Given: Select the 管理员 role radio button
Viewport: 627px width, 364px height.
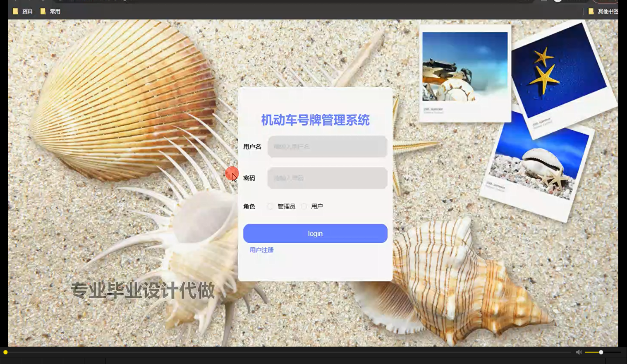Looking at the screenshot, I should (x=270, y=206).
